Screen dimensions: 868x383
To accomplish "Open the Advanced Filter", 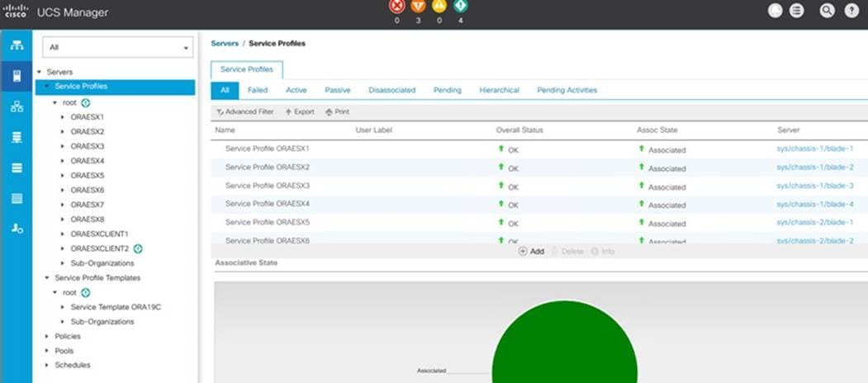I will 244,111.
